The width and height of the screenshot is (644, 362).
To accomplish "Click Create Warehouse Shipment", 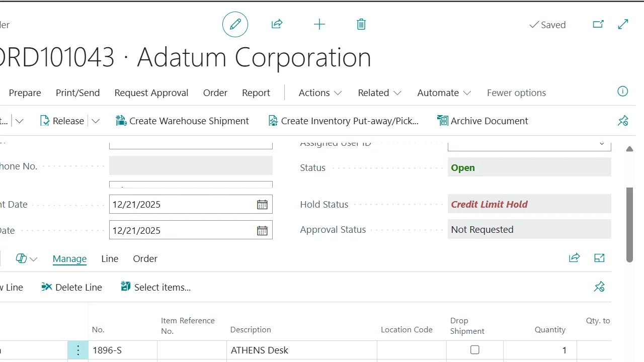I will (182, 121).
